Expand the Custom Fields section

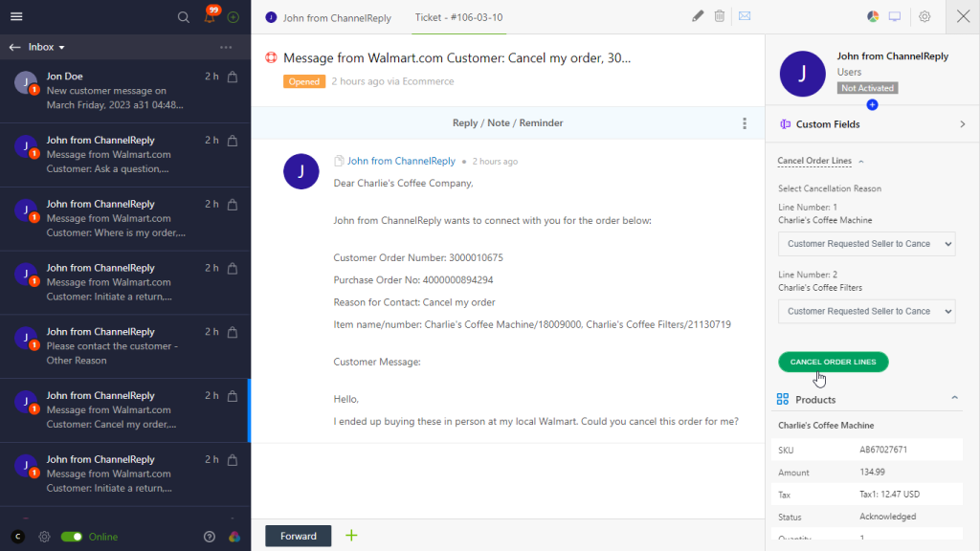(873, 124)
